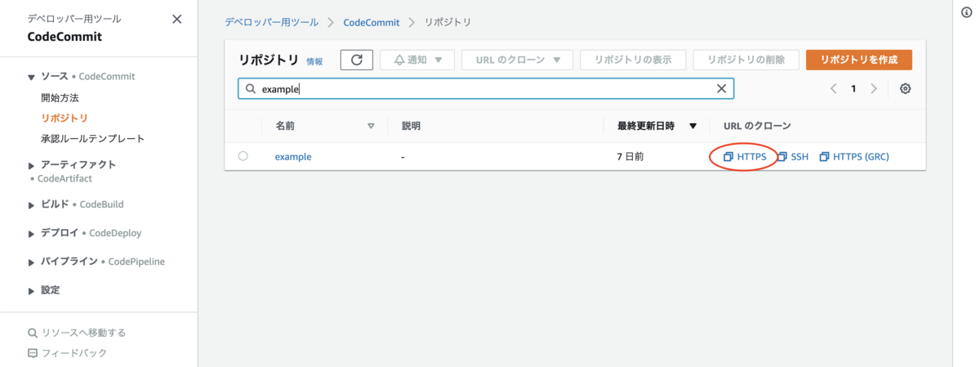980x367 pixels.
Task: Expand the デプロイ CodeDeploy section
Action: (32, 234)
